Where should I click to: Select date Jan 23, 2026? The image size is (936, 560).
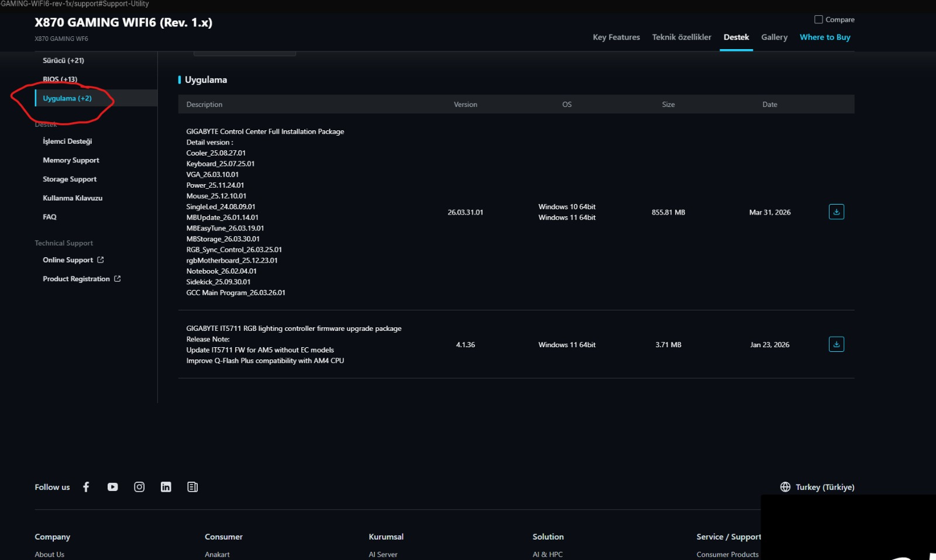(x=770, y=345)
